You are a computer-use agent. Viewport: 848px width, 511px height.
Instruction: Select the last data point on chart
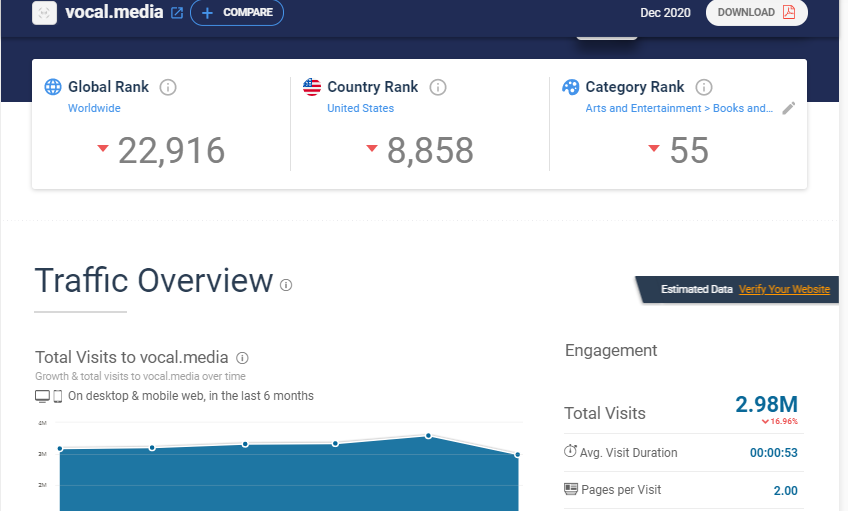[x=517, y=455]
